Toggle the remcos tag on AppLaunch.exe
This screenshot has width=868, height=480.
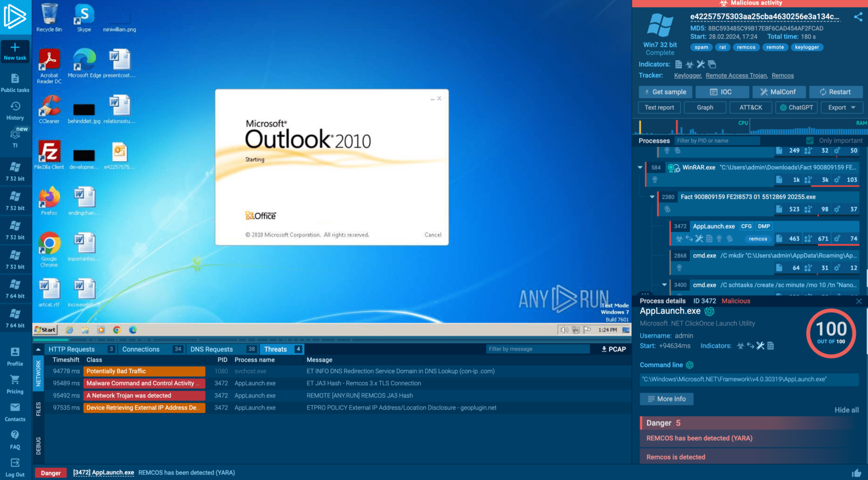tap(757, 238)
